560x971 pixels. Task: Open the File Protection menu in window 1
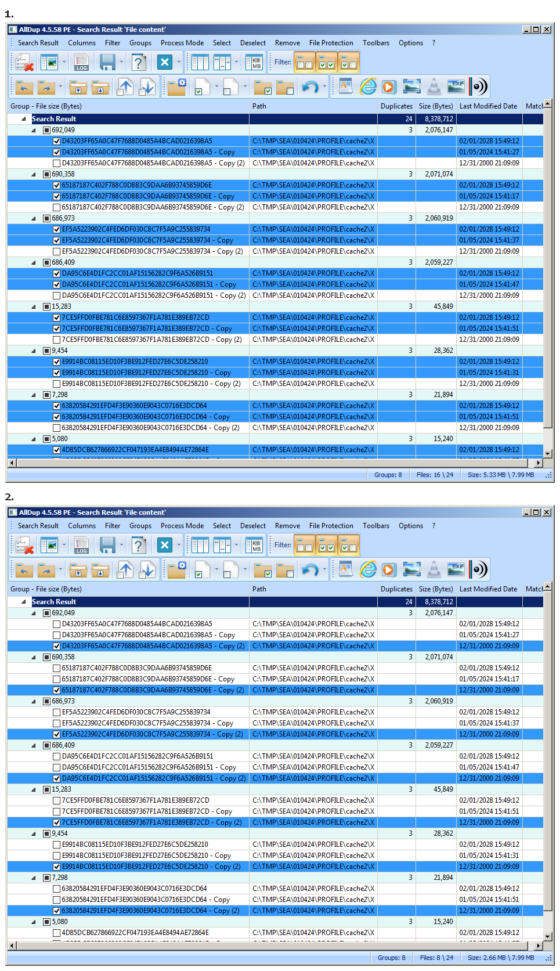(x=331, y=43)
